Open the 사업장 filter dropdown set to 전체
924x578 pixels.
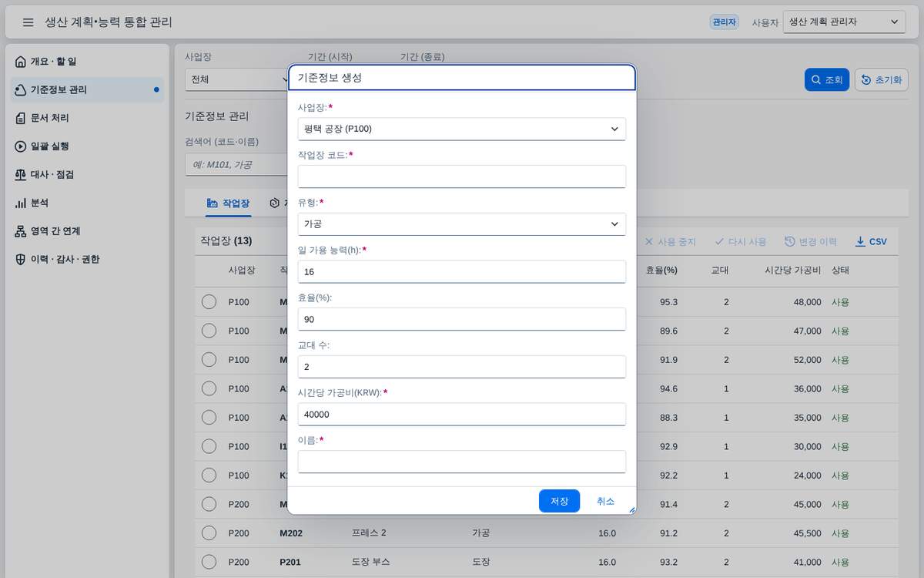point(236,79)
